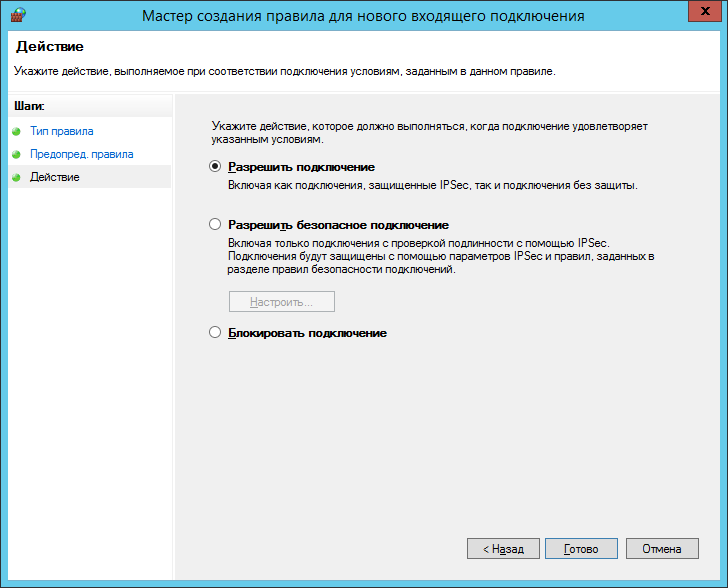Open the Предопред. правила step
The height and width of the screenshot is (588, 728).
[x=81, y=154]
